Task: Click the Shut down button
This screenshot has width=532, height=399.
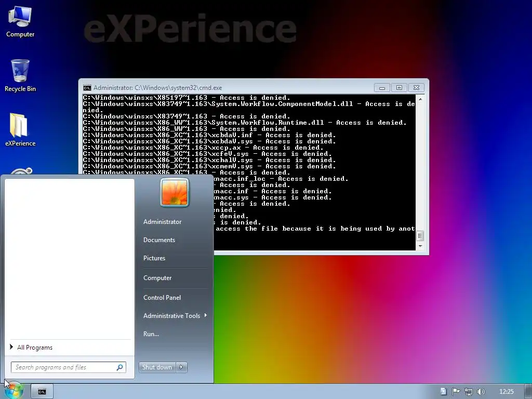Action: 157,367
